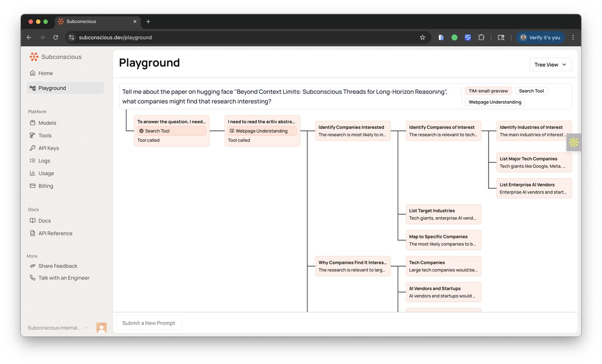Click the green circle extension icon
This screenshot has width=602, height=364.
pyautogui.click(x=455, y=38)
